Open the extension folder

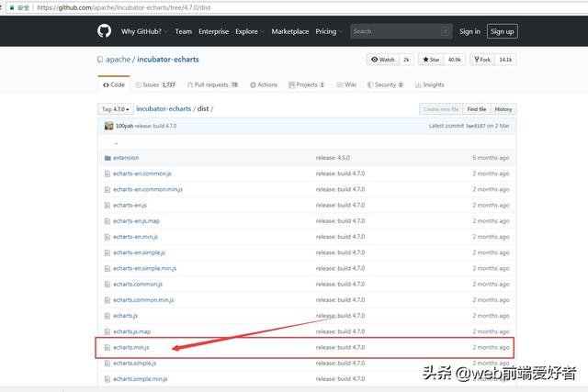point(126,158)
